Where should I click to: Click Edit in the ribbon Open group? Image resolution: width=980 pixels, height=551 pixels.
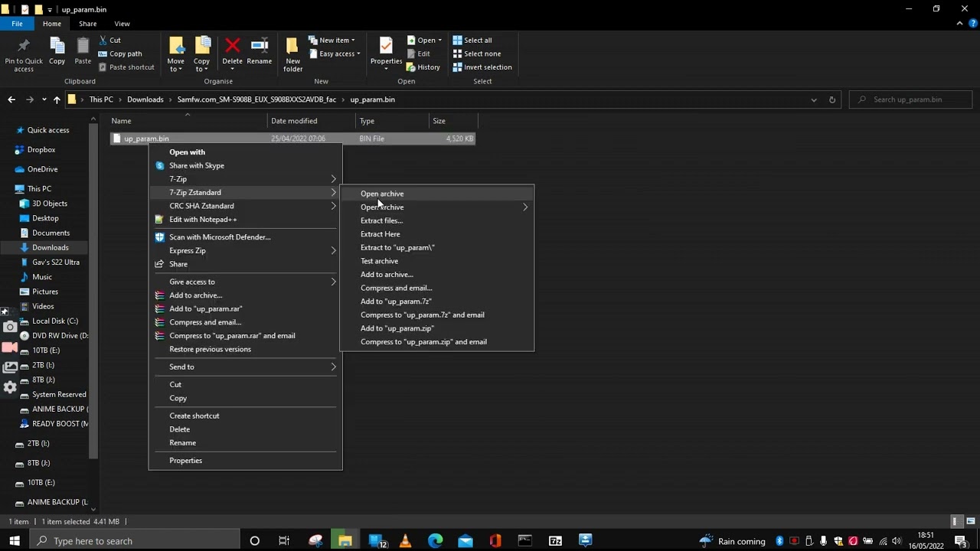click(418, 54)
